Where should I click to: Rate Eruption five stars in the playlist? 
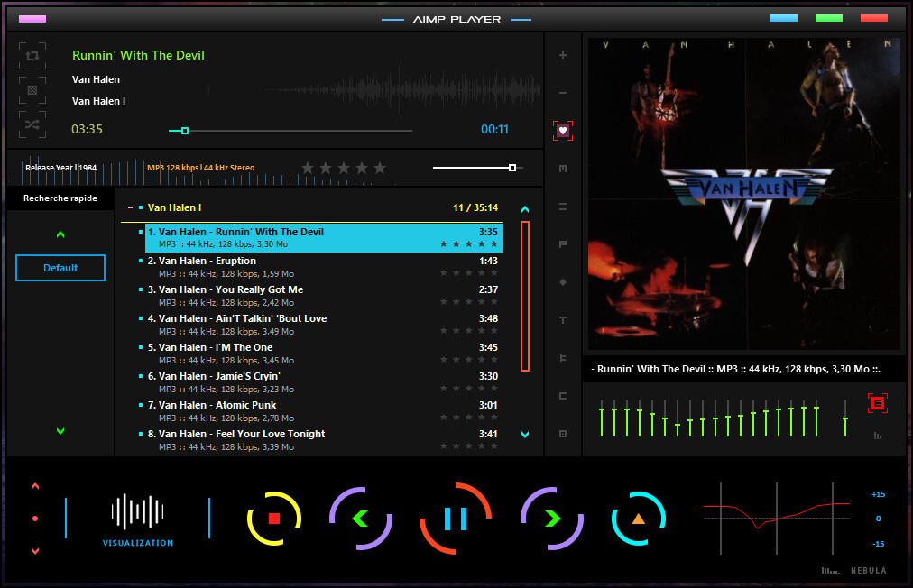(x=493, y=273)
